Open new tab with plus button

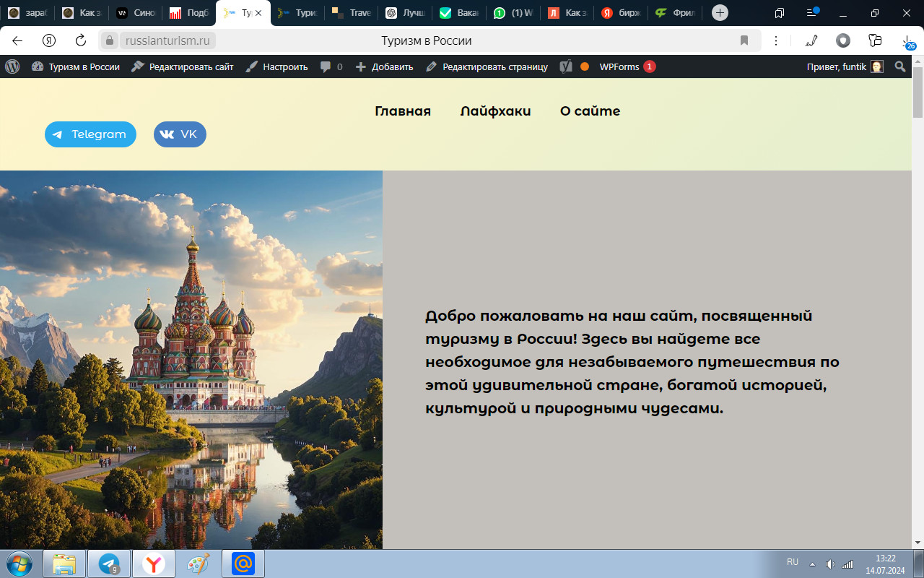(x=720, y=13)
